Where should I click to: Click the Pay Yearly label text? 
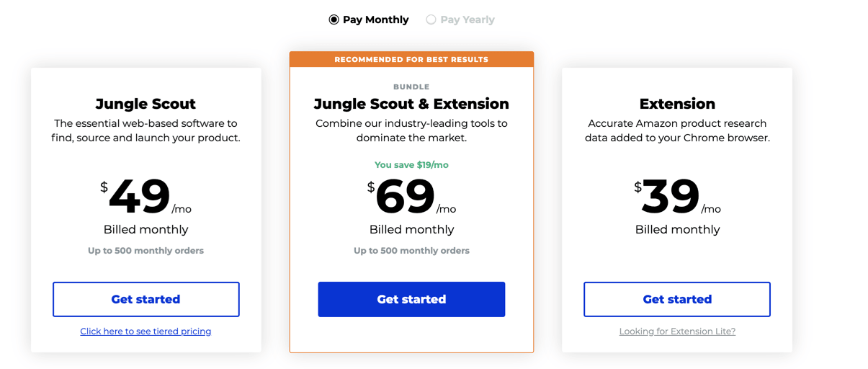(x=467, y=19)
